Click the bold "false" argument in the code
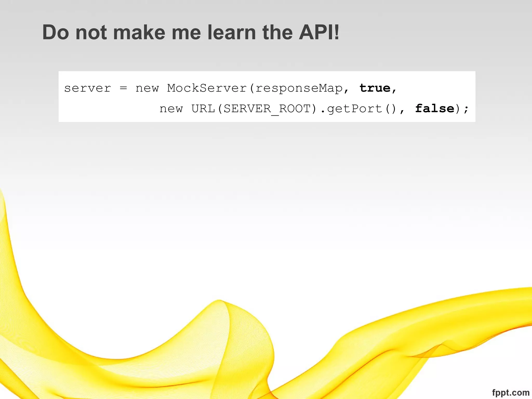Screen dimensions: 532x399 click(435, 108)
